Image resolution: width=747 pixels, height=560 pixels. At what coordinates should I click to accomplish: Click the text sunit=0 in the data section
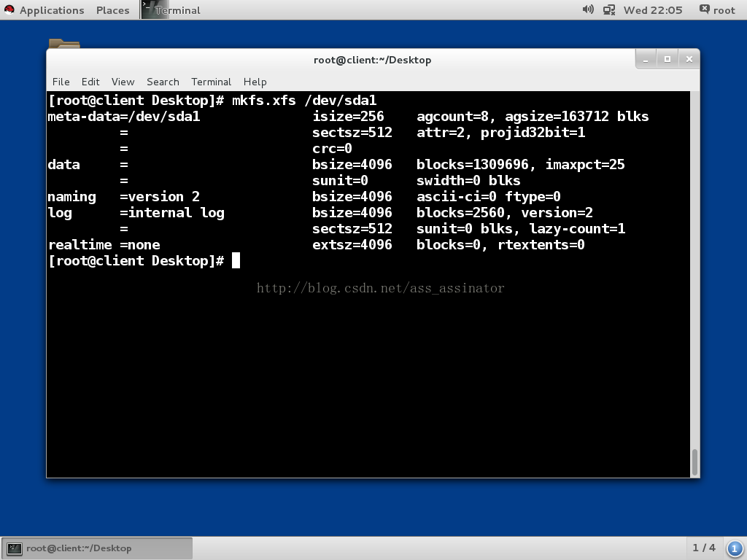(x=340, y=181)
